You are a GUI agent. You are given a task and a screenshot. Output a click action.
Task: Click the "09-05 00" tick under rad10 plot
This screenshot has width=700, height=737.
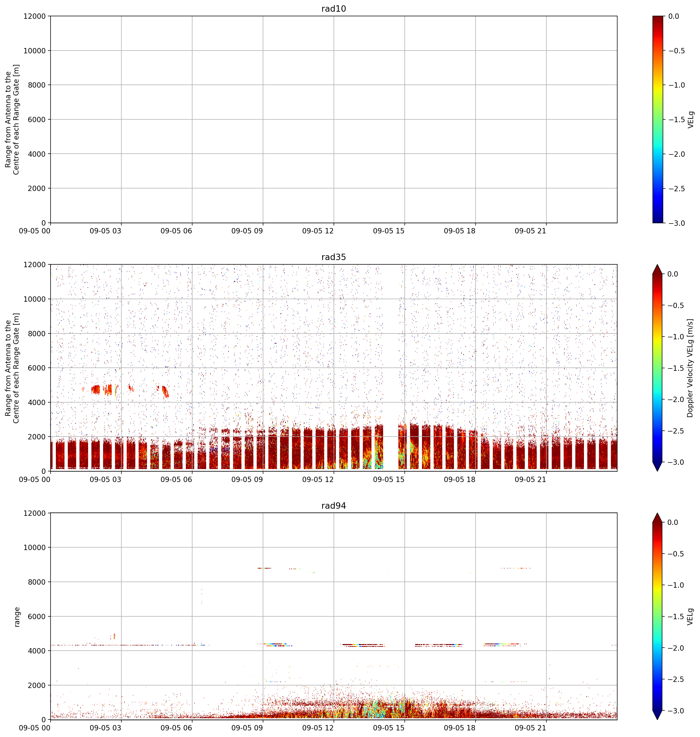(x=35, y=231)
